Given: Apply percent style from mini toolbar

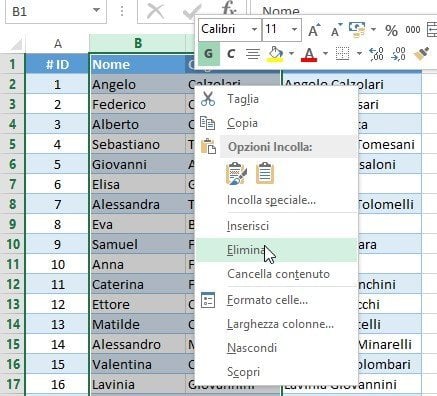Looking at the screenshot, I should tap(391, 31).
